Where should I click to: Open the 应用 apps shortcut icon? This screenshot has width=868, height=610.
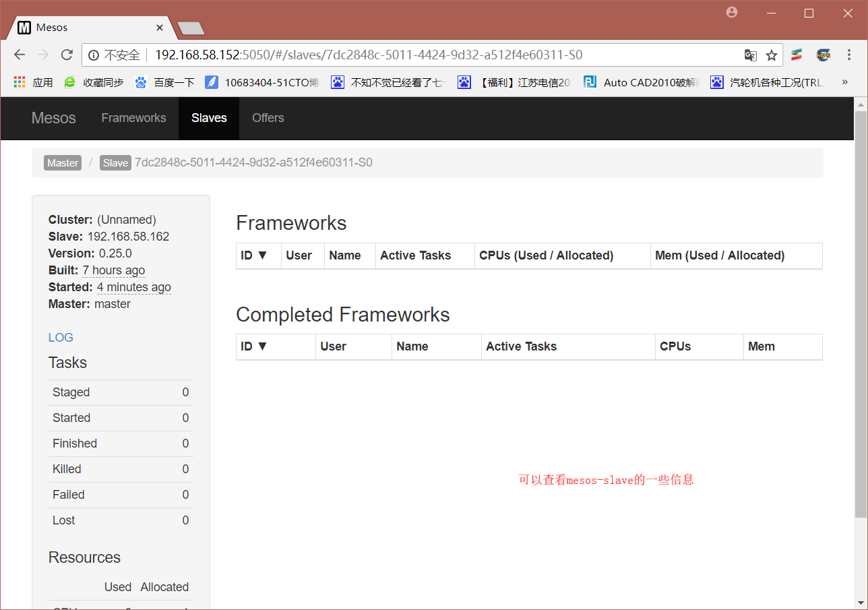33,82
